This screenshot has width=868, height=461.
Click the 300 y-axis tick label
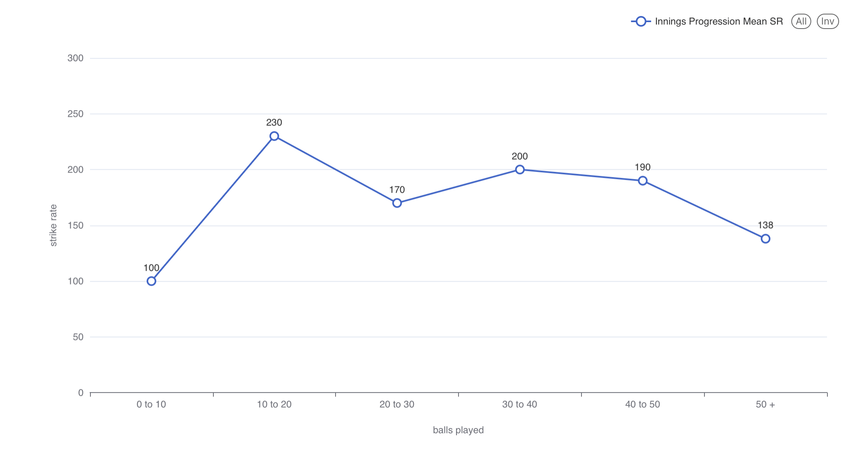pos(76,58)
